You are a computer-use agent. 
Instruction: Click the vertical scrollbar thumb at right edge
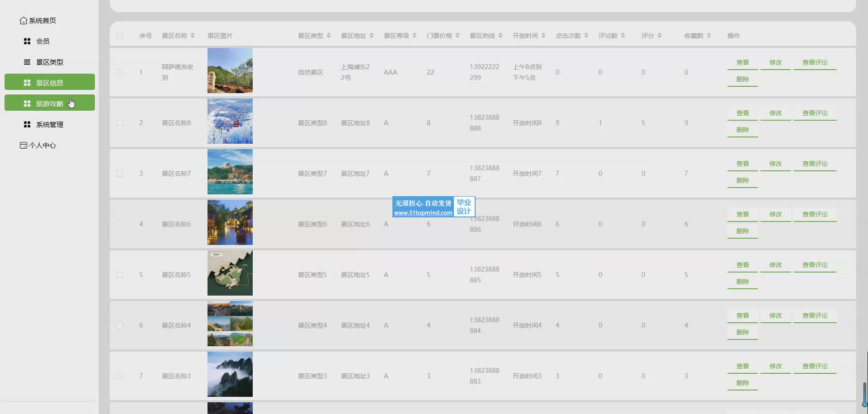(x=864, y=393)
